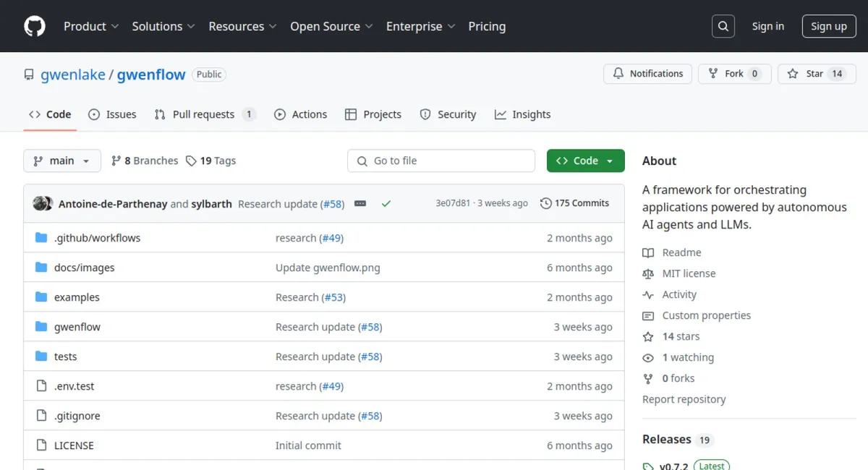The width and height of the screenshot is (868, 470).
Task: Click the note icon beside Custom properties
Action: pos(648,315)
